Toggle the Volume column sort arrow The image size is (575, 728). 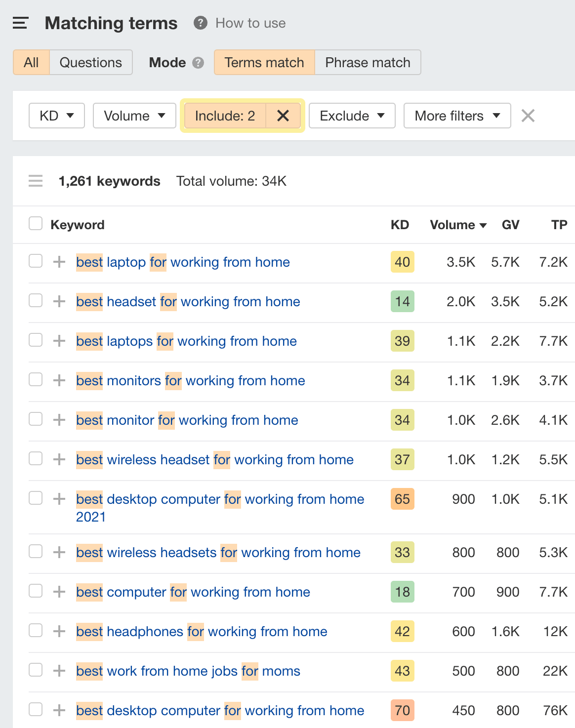click(x=483, y=225)
